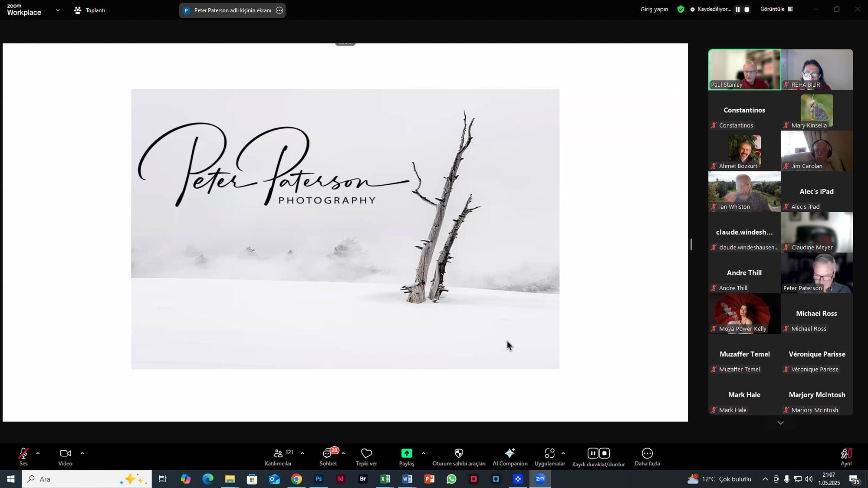Open the Zoom Workplace dropdown chevron
The image size is (868, 488).
click(58, 10)
